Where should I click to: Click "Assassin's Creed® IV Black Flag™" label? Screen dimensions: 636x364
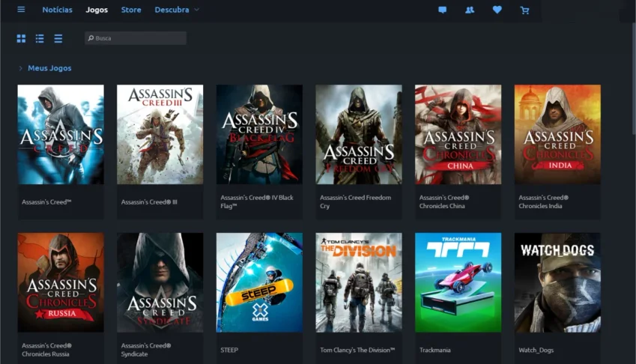(x=257, y=202)
